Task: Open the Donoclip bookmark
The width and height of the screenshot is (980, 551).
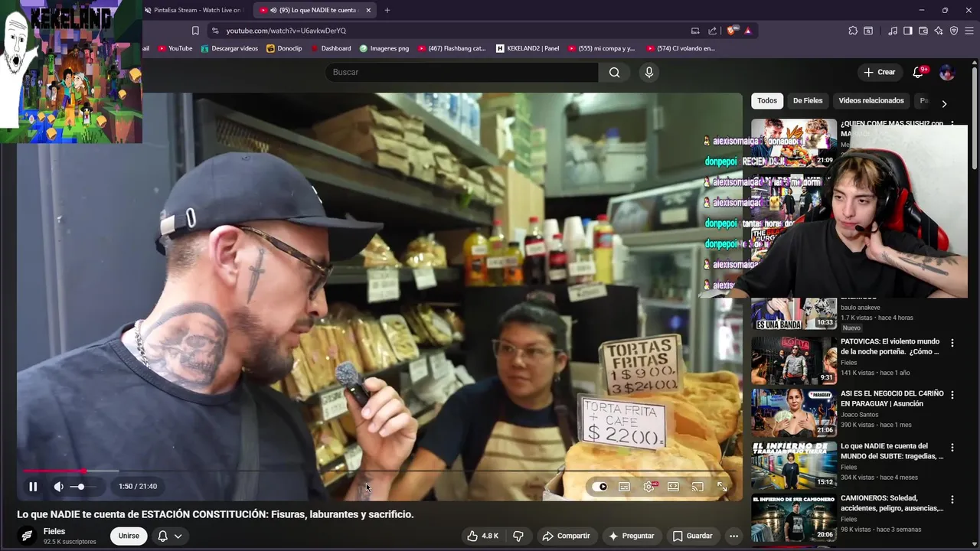Action: (x=284, y=48)
